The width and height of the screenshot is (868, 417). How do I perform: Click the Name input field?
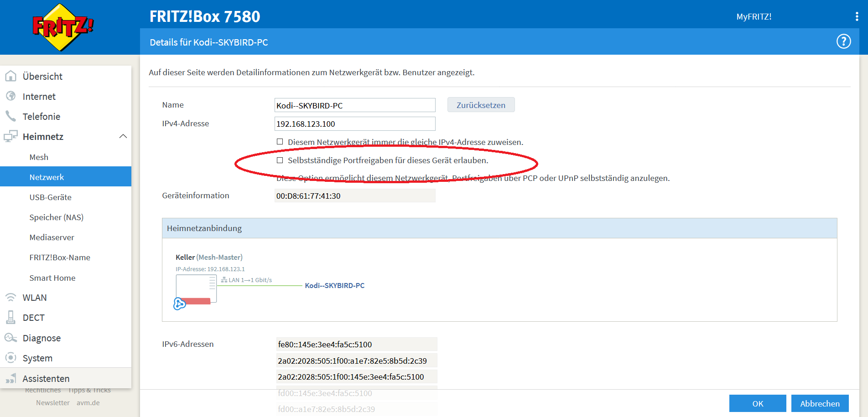(355, 105)
